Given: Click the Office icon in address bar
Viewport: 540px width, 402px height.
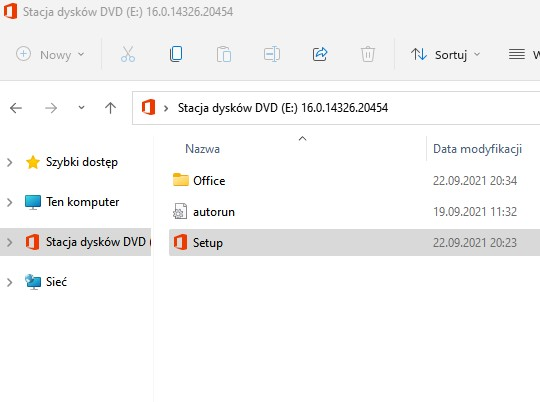Looking at the screenshot, I should click(x=148, y=107).
